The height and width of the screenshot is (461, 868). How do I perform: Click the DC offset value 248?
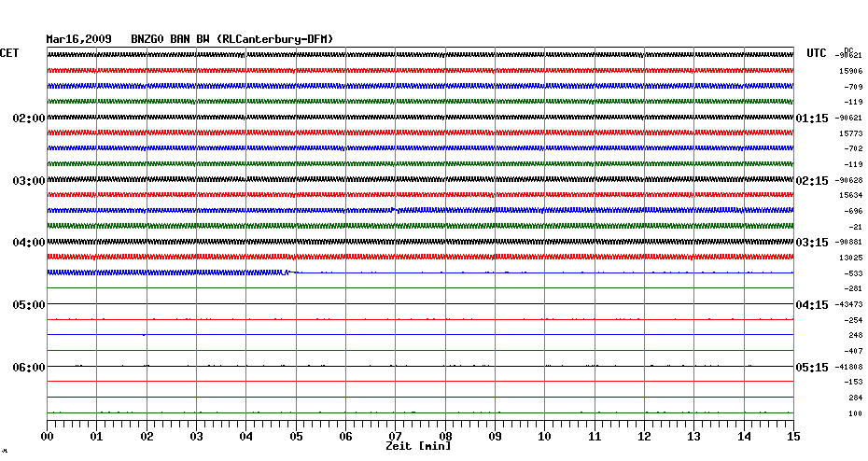click(x=855, y=335)
